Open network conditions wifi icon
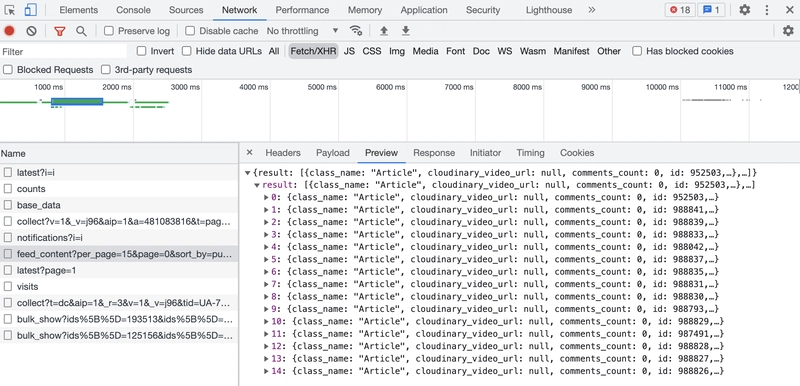This screenshot has width=800, height=386. pos(356,31)
